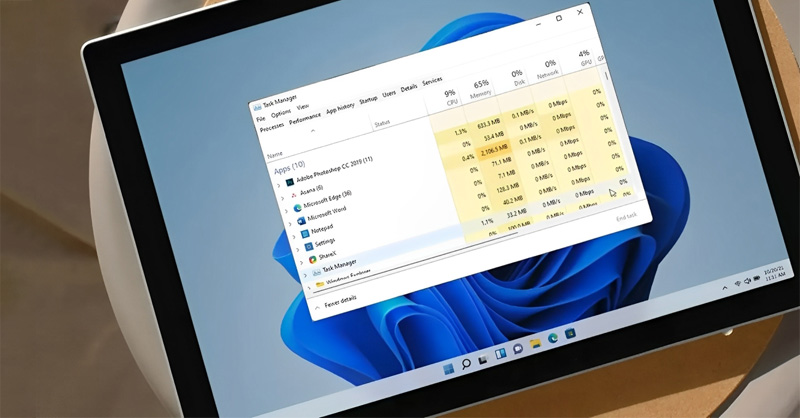Select the Microsoft Edge (36) row name
Viewport: 800px width, 418px height.
click(x=327, y=200)
